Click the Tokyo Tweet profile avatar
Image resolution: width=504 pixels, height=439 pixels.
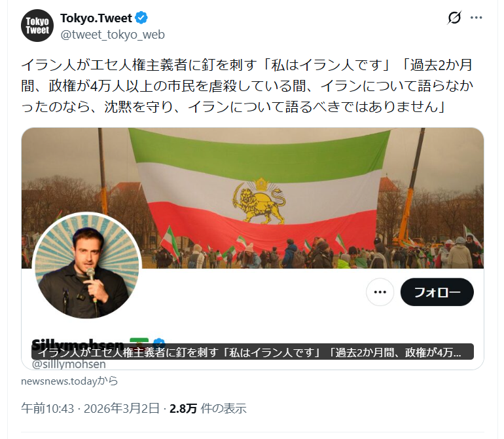(37, 26)
